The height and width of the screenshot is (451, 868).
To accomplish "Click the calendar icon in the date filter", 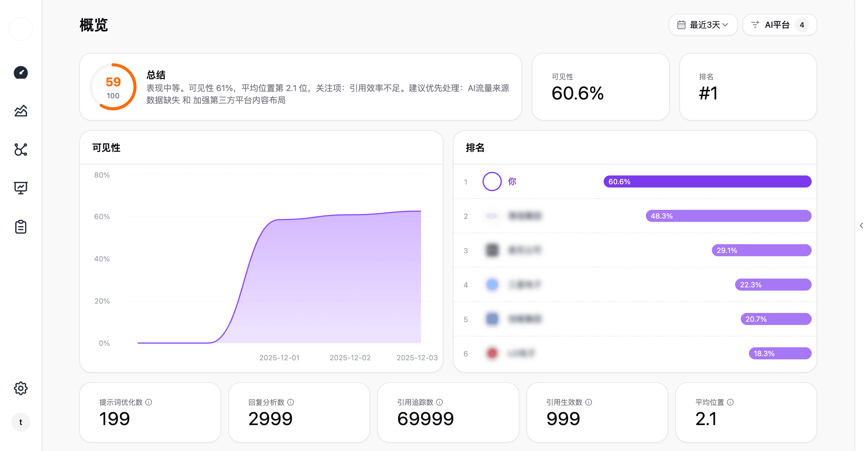I will 682,24.
